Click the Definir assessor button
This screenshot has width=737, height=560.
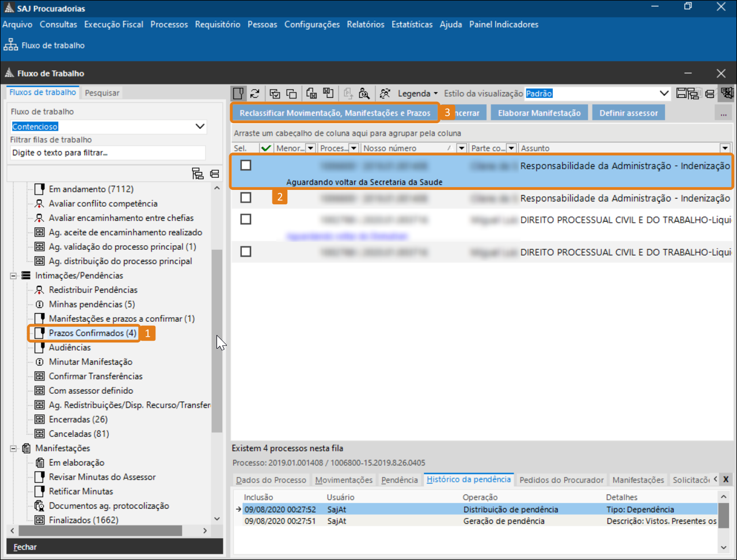tap(628, 113)
